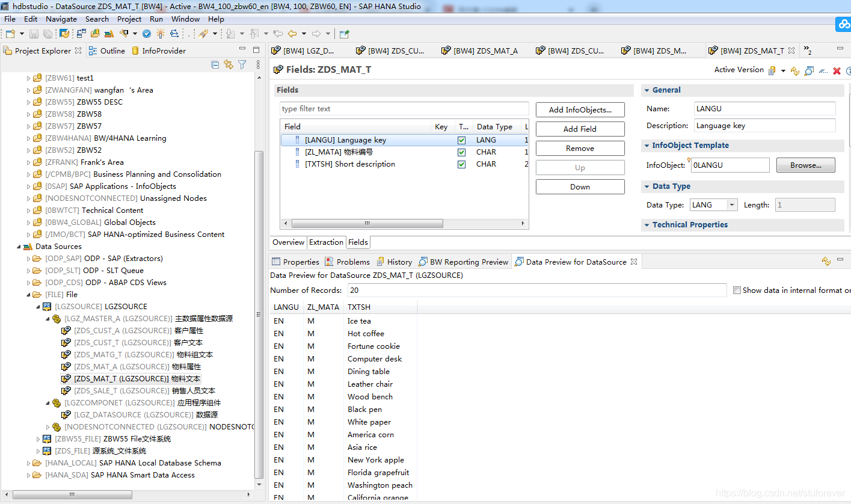Open Project Explorer view menu dots

257,64
